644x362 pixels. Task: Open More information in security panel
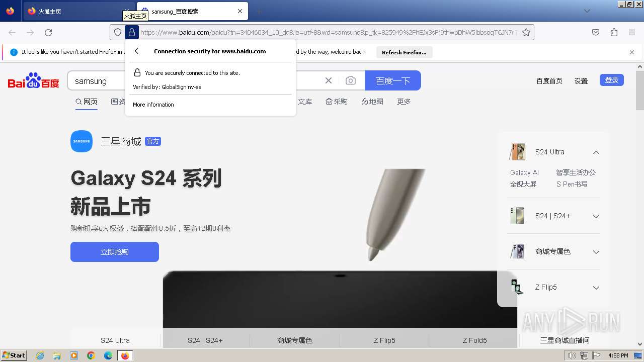click(x=153, y=105)
